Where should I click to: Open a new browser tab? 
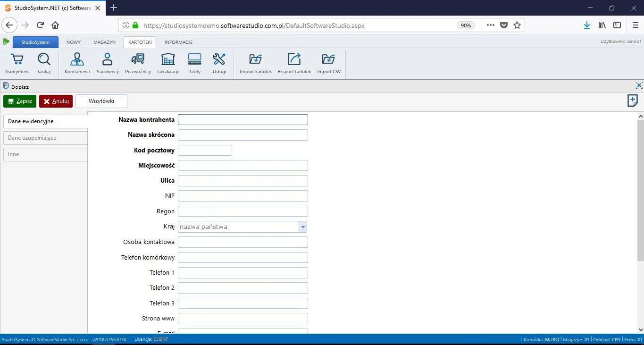click(114, 8)
